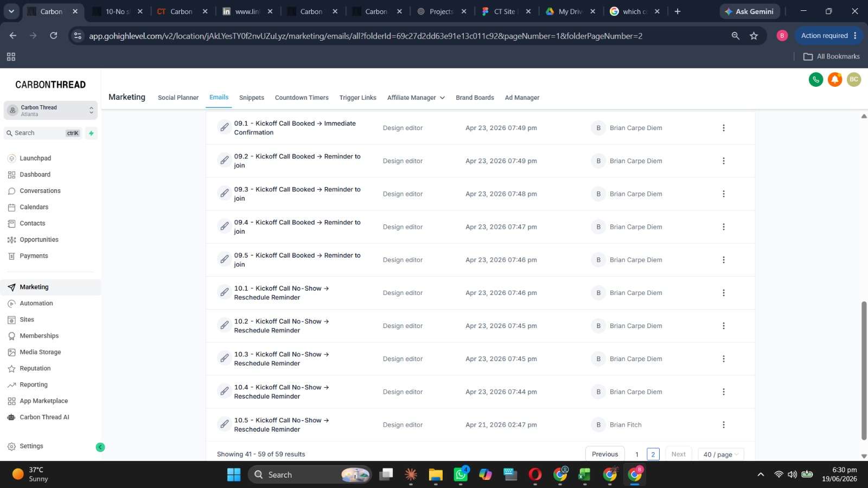Image resolution: width=868 pixels, height=488 pixels.
Task: Show hidden system tray icons
Action: (761, 474)
